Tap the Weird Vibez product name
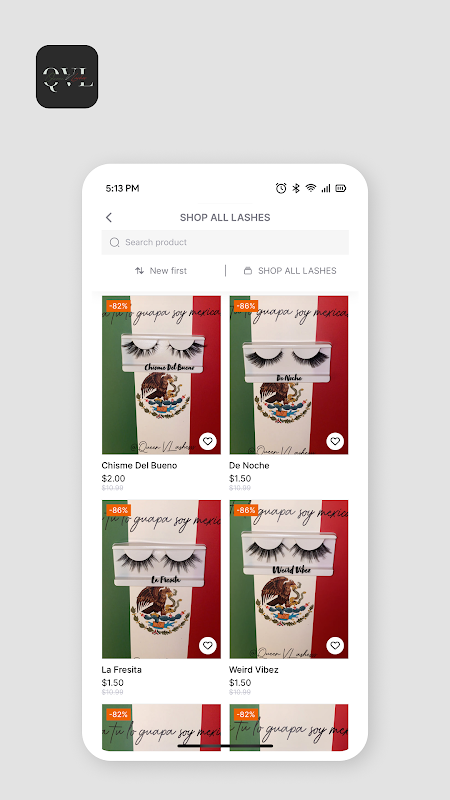The image size is (450, 800). tap(254, 669)
